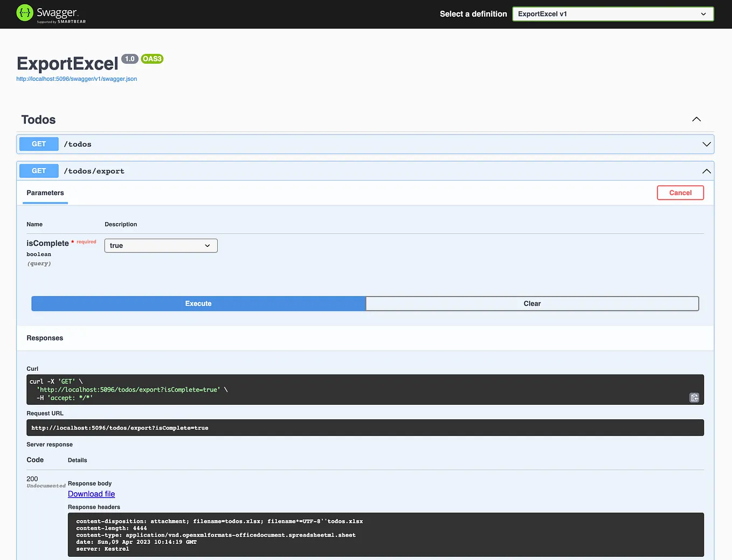Open the isComplete value dropdown
732x560 pixels.
(161, 245)
